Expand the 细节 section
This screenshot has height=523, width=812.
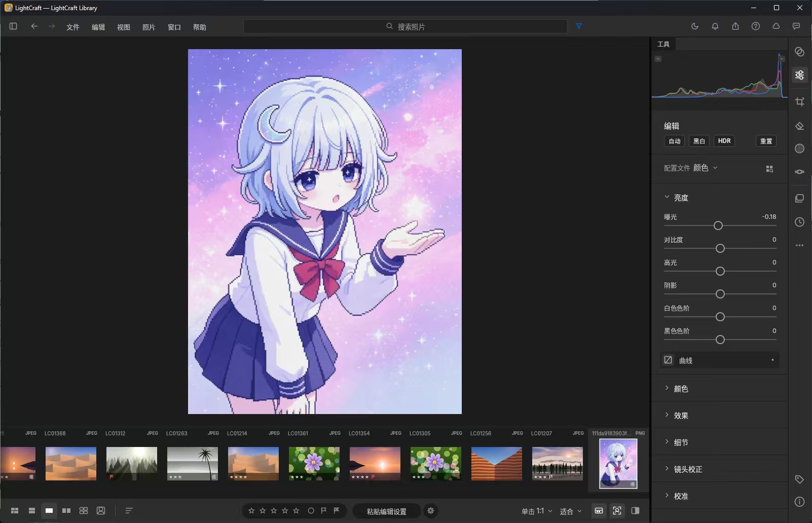coord(667,442)
